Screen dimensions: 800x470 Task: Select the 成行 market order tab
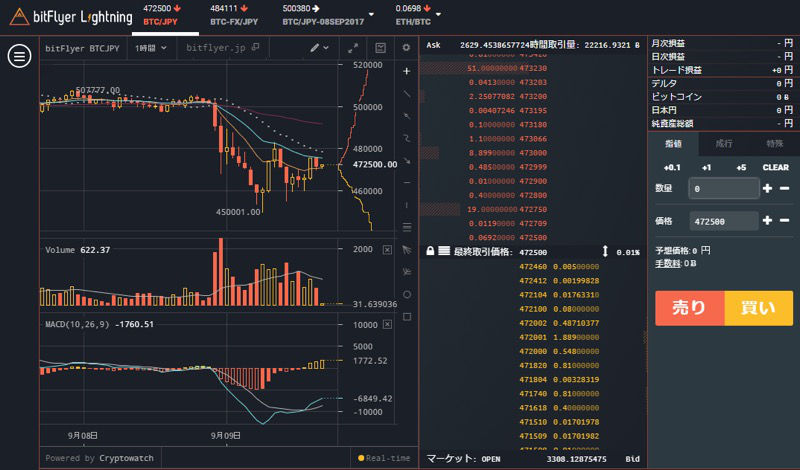[x=724, y=144]
